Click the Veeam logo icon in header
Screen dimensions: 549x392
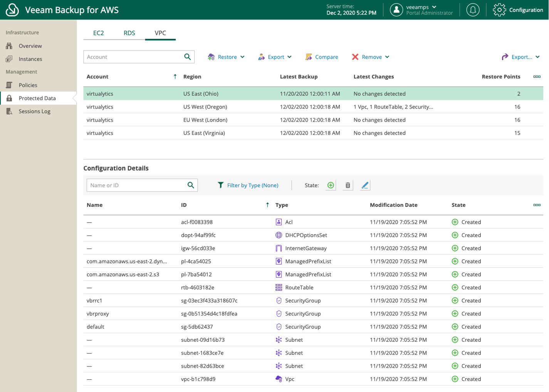pyautogui.click(x=12, y=10)
